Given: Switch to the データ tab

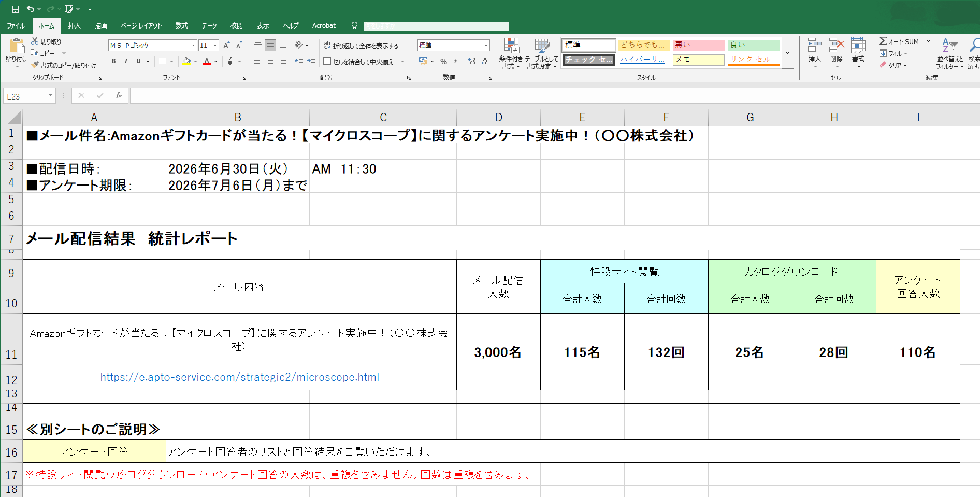Looking at the screenshot, I should point(209,26).
